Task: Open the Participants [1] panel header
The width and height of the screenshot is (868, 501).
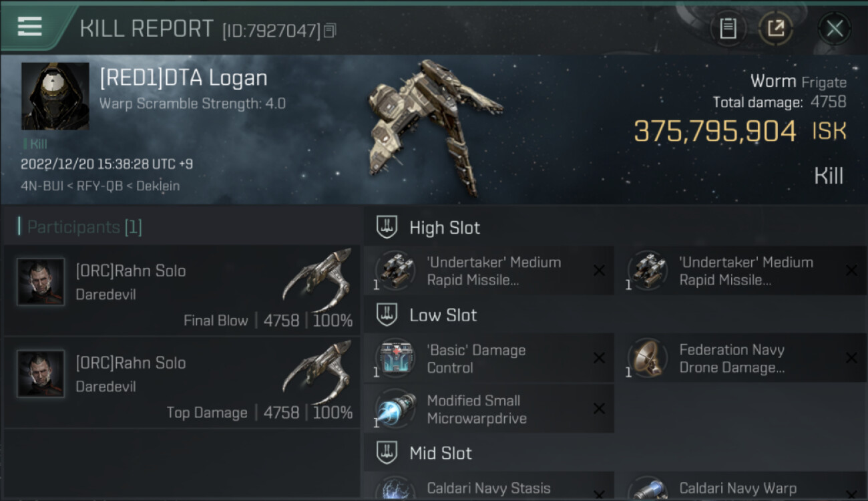Action: 84,227
